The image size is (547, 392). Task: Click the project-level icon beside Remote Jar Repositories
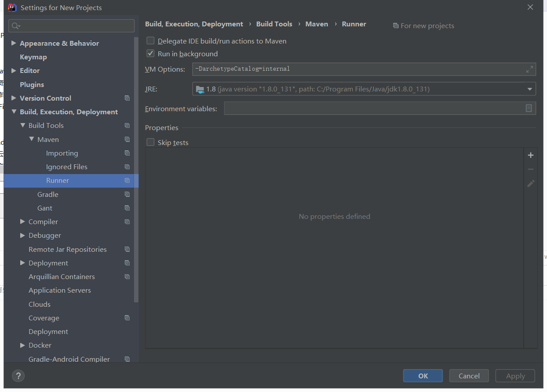127,249
